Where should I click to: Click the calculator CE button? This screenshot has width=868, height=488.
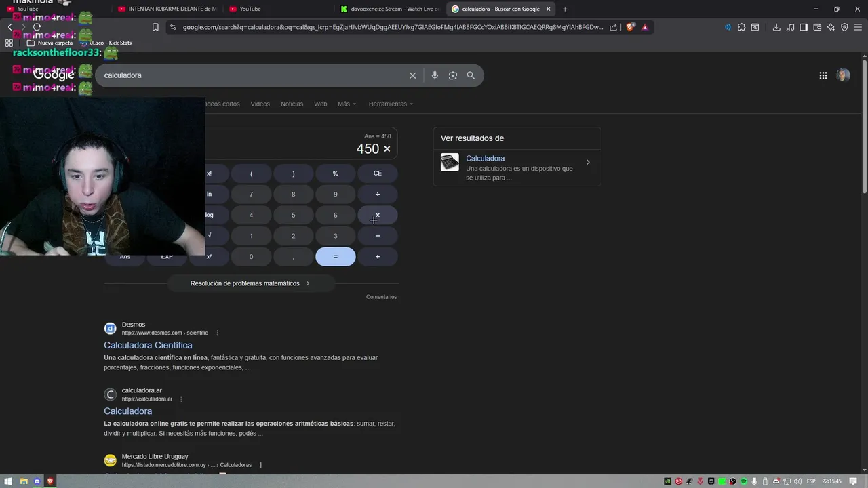[378, 174]
